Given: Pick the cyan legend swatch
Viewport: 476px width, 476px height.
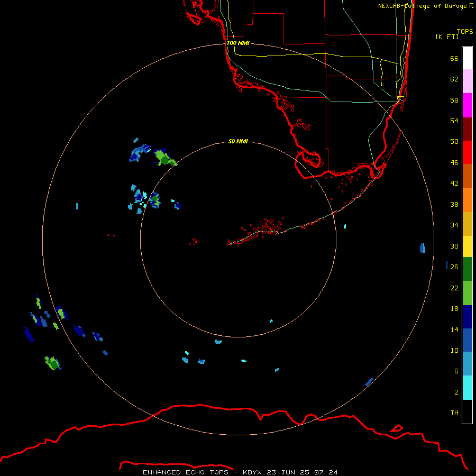Looking at the screenshot, I should pos(467,388).
